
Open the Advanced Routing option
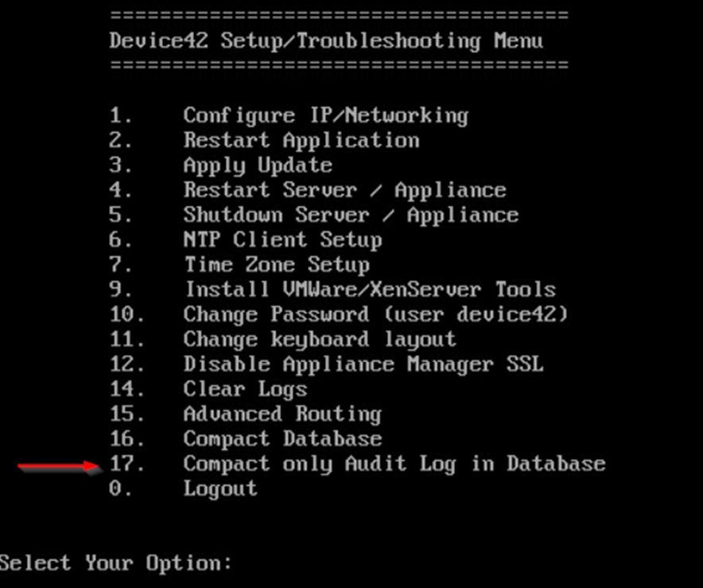tap(246, 414)
